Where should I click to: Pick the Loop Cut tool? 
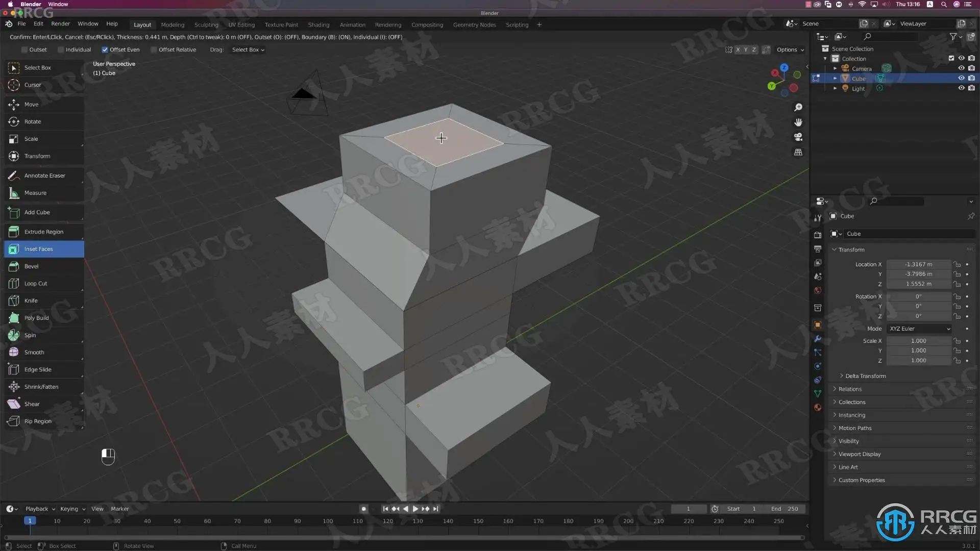coord(44,284)
